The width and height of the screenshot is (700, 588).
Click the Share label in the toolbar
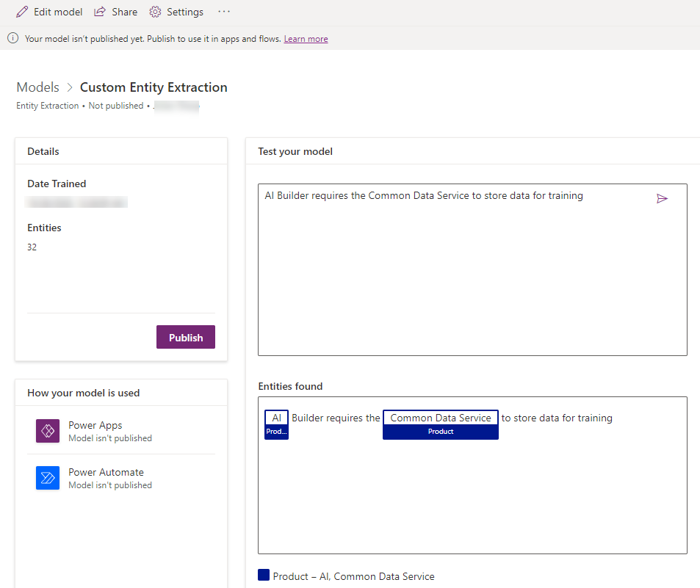(125, 12)
